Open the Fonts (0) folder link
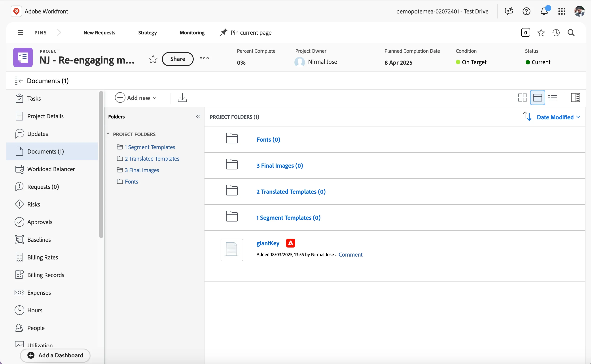591x364 pixels. click(x=268, y=139)
